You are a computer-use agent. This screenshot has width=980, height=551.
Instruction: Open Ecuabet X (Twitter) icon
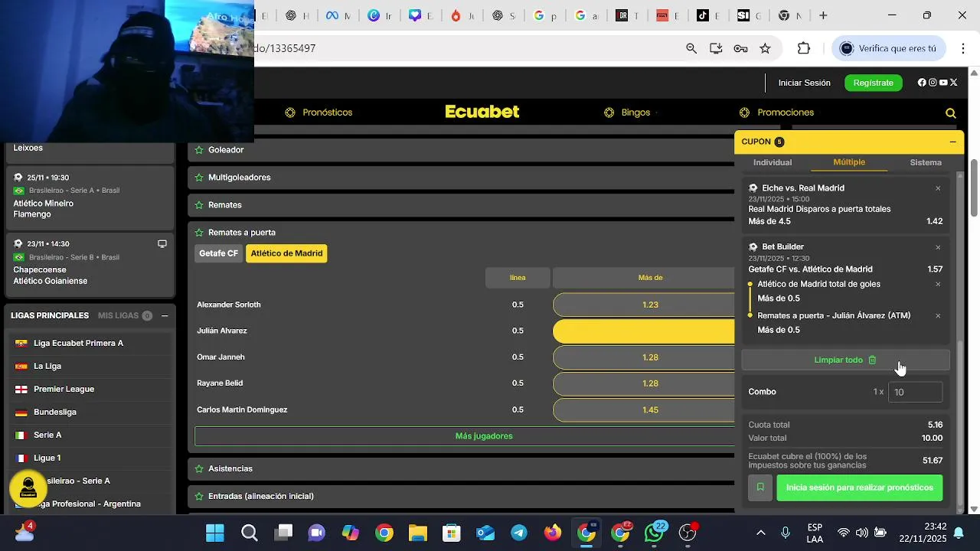point(953,83)
